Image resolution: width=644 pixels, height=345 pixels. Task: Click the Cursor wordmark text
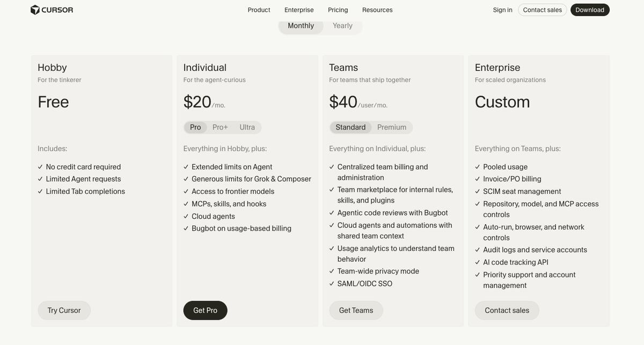pos(57,10)
